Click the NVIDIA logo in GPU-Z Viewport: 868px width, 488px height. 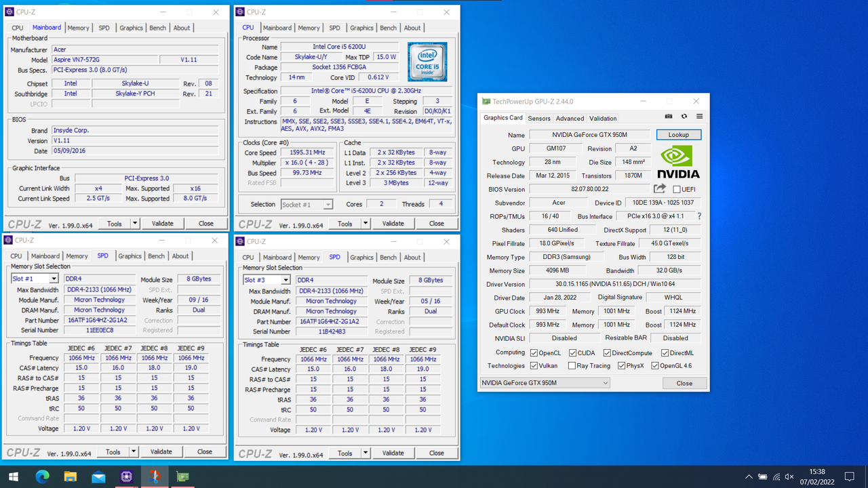tap(679, 163)
